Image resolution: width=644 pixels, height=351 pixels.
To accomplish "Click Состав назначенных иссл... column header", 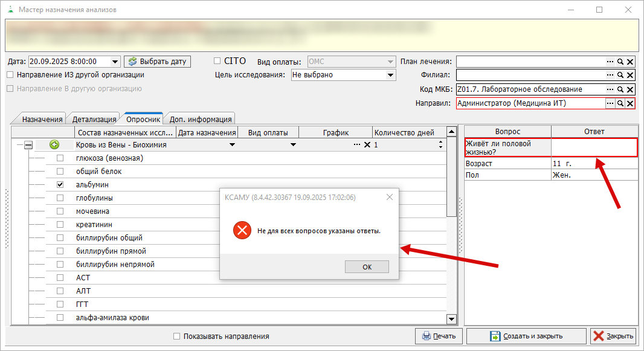I will click(125, 132).
